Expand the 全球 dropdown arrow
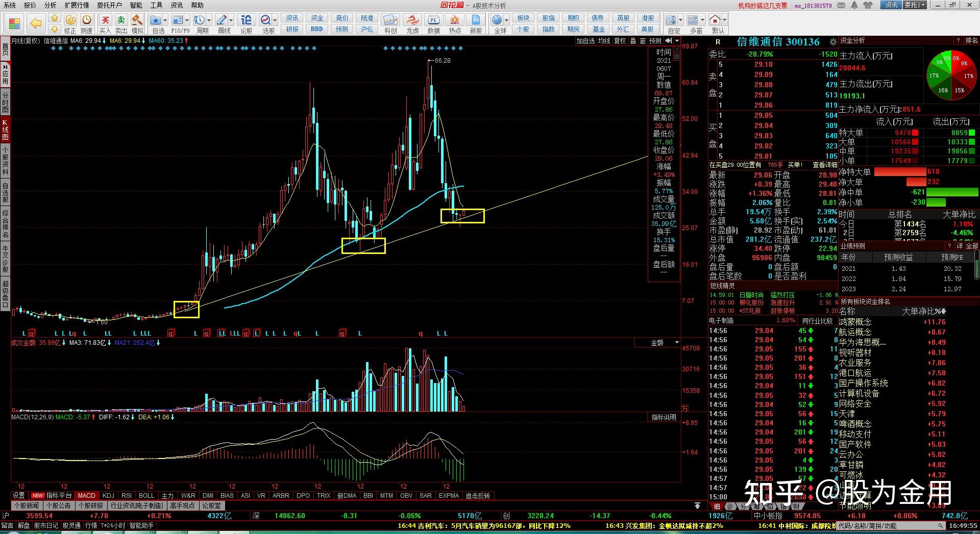 point(507,20)
